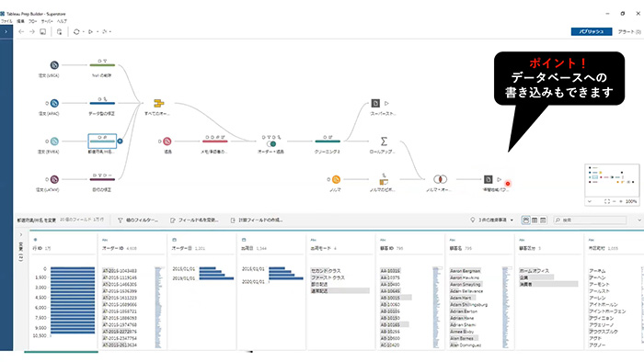Switch to profile pane view toggle
This screenshot has width=644, height=362.
(525, 221)
